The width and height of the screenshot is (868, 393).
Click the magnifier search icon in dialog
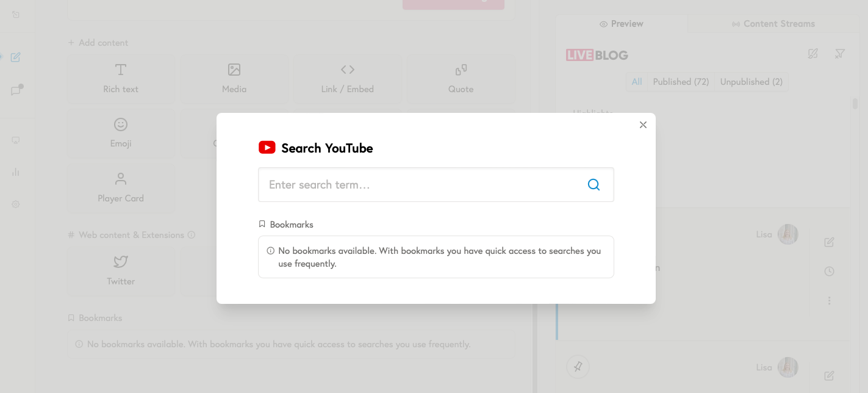pos(594,184)
